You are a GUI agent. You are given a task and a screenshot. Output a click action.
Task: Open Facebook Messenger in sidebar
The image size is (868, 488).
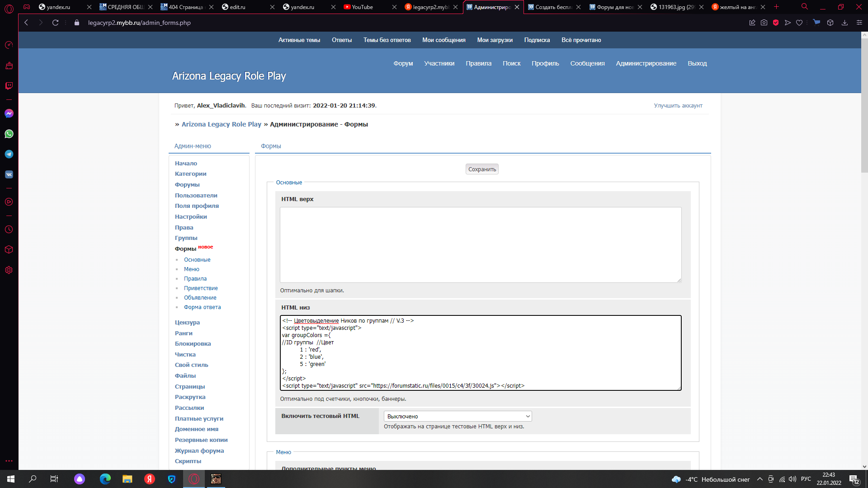click(x=9, y=113)
